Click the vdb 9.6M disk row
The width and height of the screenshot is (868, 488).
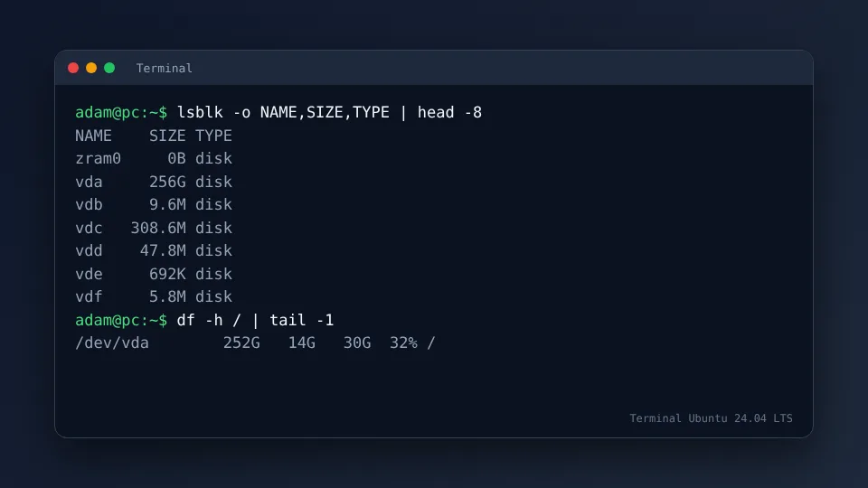pyautogui.click(x=154, y=205)
